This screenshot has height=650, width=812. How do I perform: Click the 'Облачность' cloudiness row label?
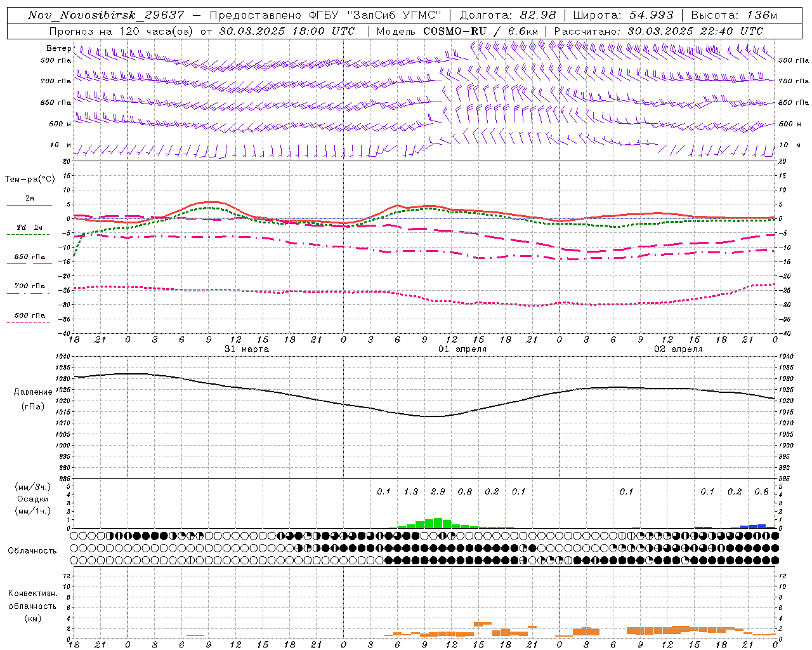[32, 551]
